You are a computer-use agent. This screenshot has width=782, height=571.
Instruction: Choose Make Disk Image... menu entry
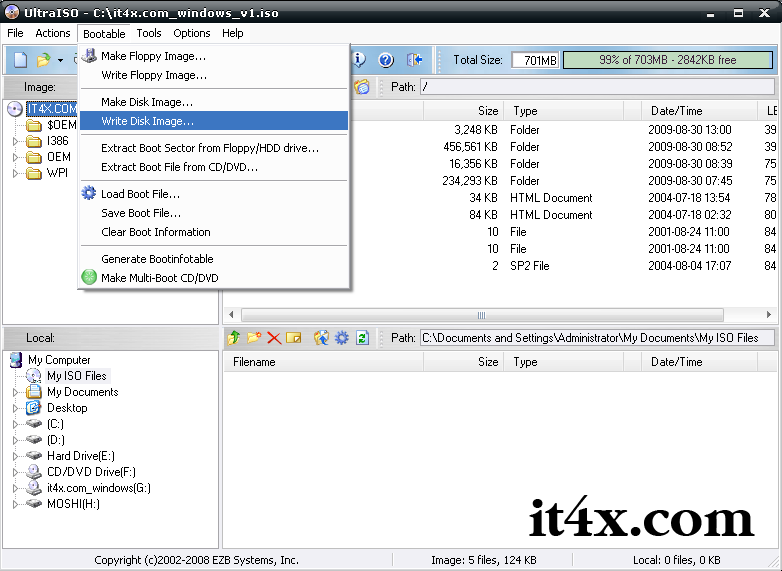click(x=214, y=102)
